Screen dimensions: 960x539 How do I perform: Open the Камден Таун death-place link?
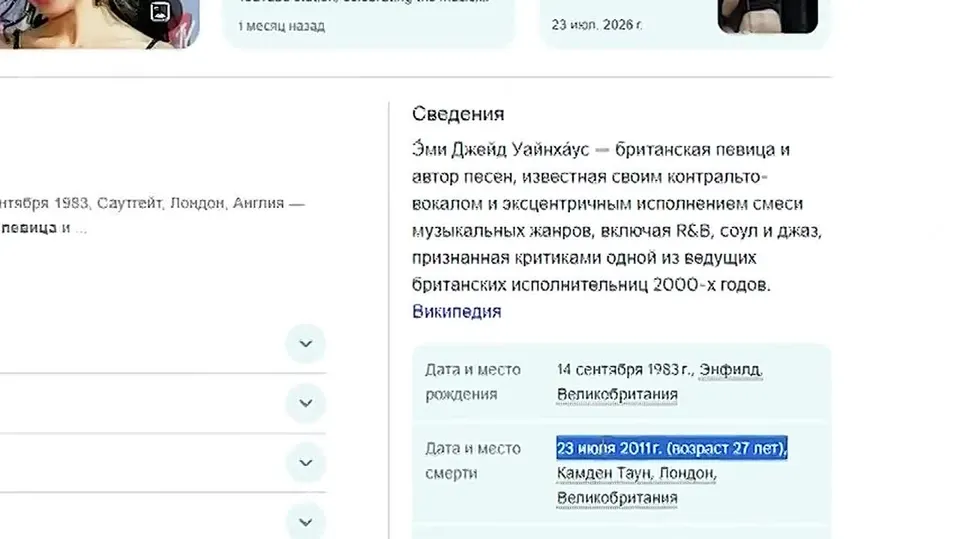click(604, 473)
